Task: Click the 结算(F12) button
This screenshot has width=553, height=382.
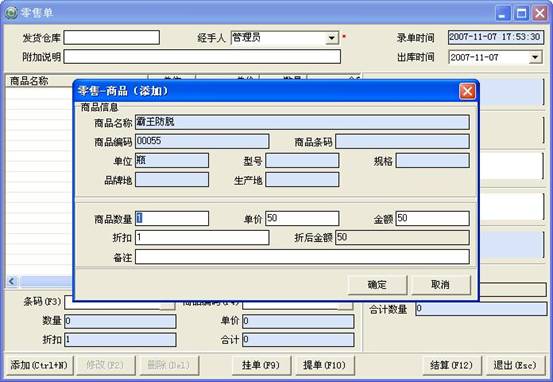Action: point(452,365)
